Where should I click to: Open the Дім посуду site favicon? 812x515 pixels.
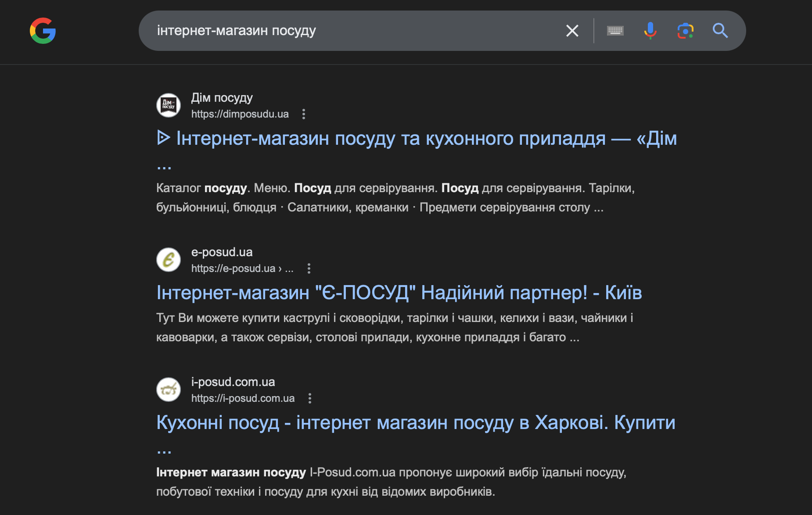coord(169,105)
